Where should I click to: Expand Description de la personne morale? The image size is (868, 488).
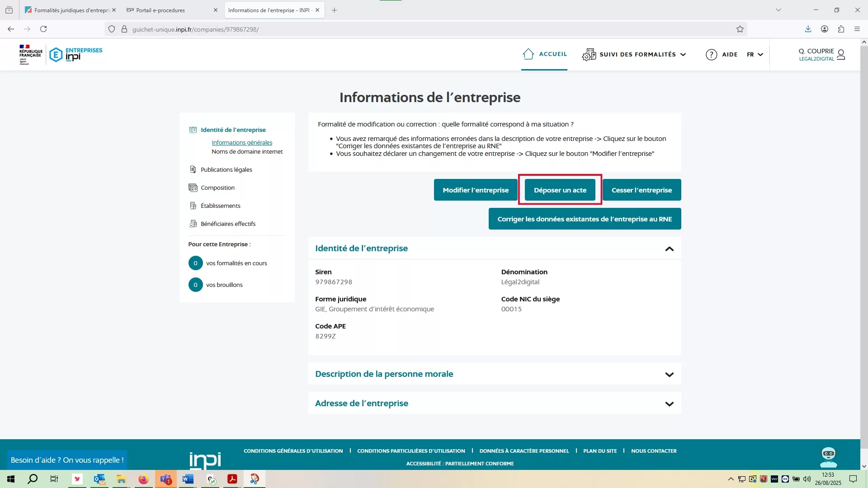coord(669,375)
